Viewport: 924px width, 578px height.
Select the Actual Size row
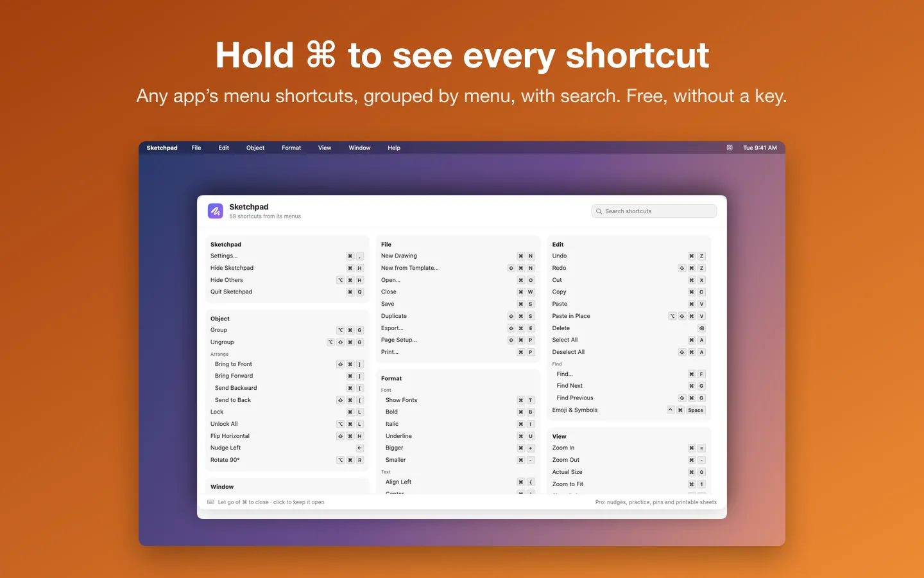[629, 472]
